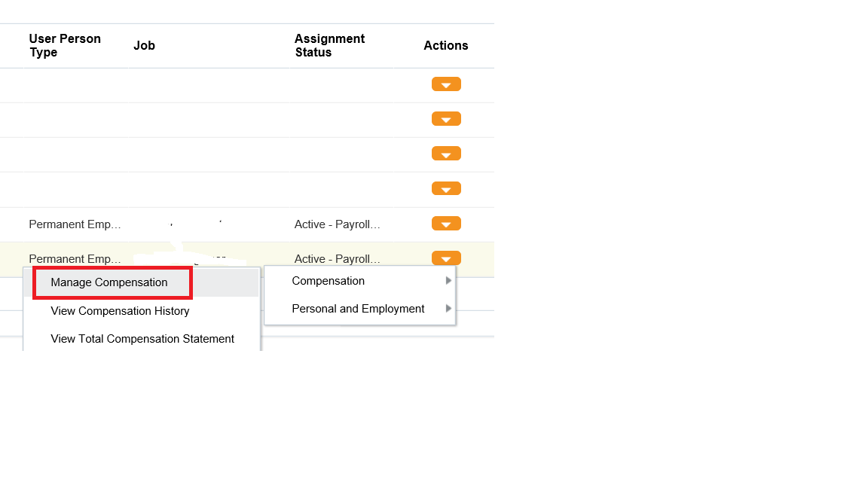Click the Actions column header
This screenshot has width=868, height=488.
[x=445, y=45]
